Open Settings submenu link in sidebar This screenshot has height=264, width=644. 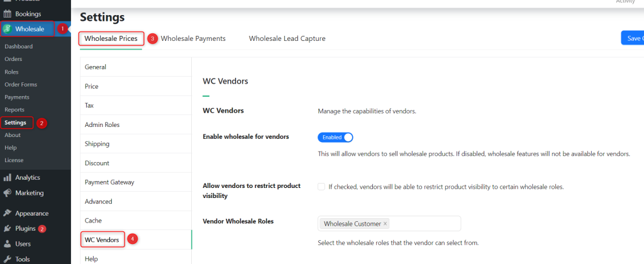tap(16, 123)
